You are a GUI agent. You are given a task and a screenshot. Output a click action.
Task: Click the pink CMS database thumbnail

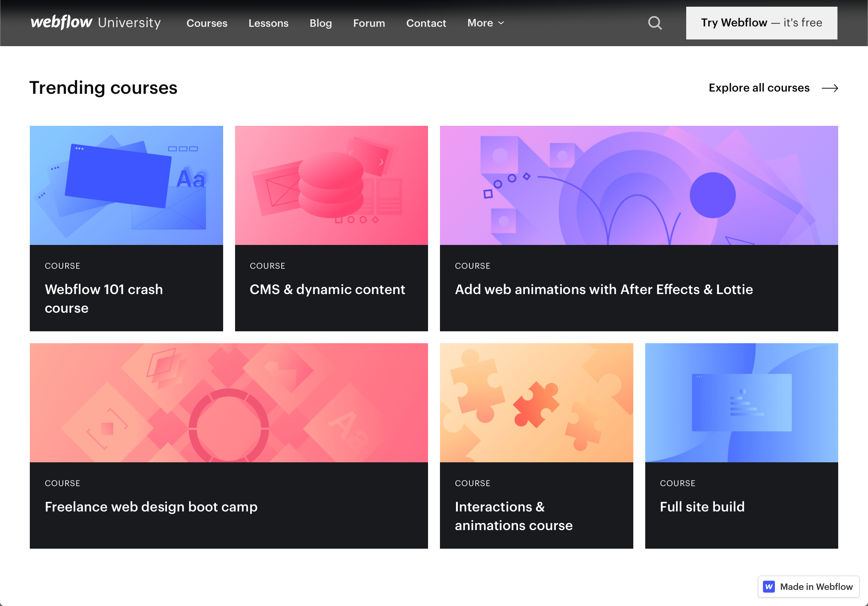point(331,185)
